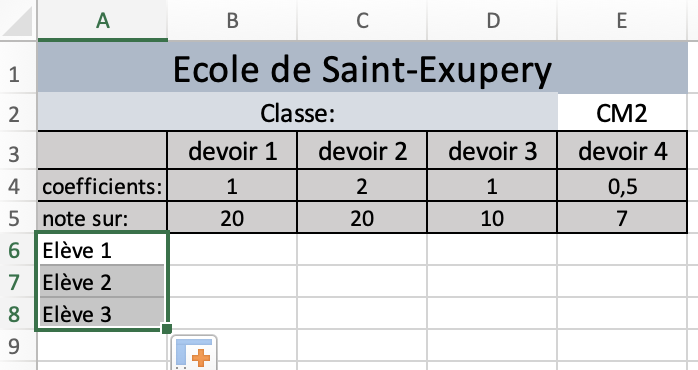Screen dimensions: 698x370
Task: Click the Select All corner triangle
Action: pos(18,20)
